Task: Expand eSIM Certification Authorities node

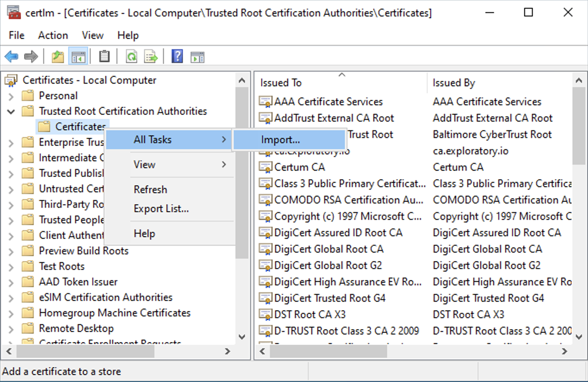Action: [x=11, y=297]
